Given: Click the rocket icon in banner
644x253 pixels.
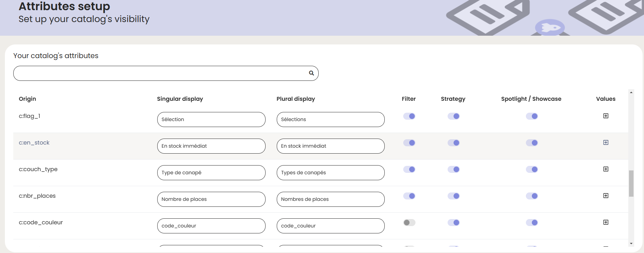Looking at the screenshot, I should [550, 27].
